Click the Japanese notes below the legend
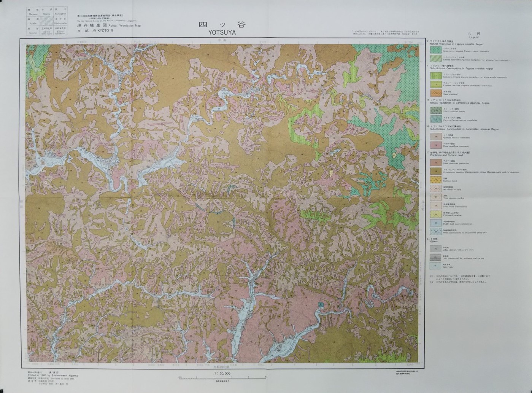The width and height of the screenshot is (532, 393). (x=460, y=279)
